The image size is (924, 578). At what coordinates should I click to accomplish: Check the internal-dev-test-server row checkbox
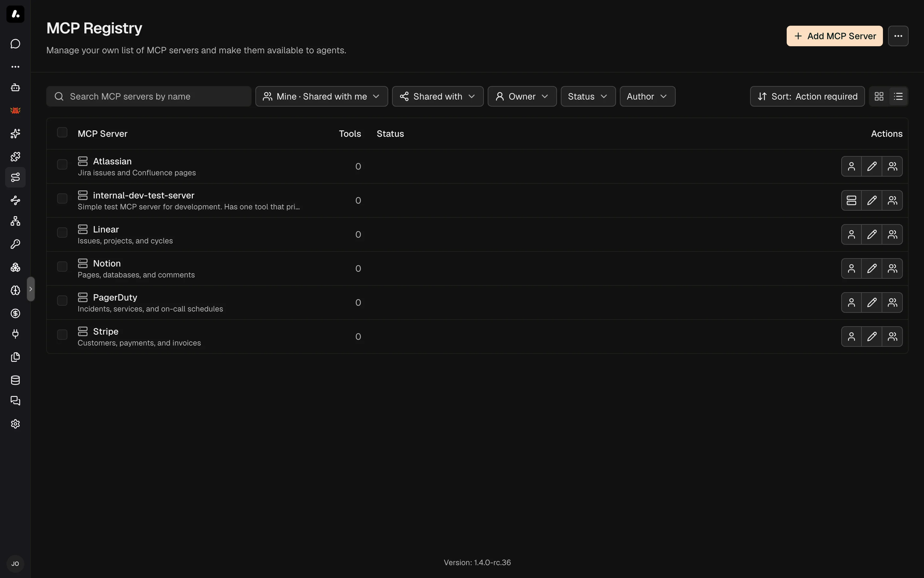click(62, 198)
